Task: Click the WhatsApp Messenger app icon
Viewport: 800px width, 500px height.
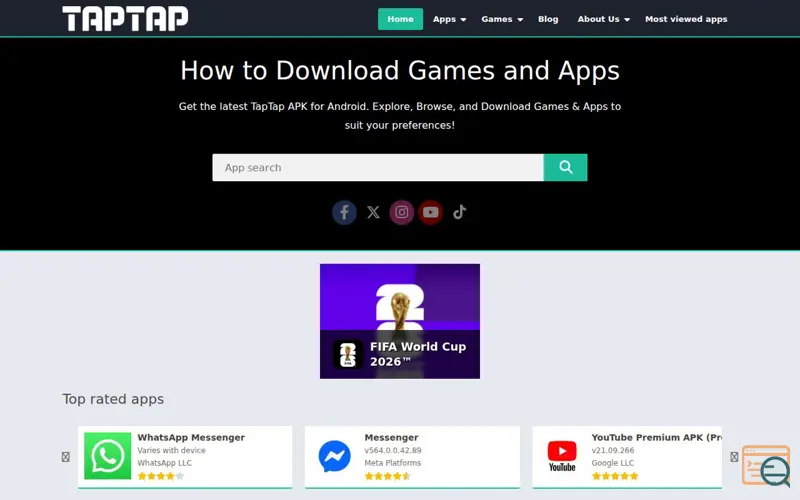Action: pos(108,456)
